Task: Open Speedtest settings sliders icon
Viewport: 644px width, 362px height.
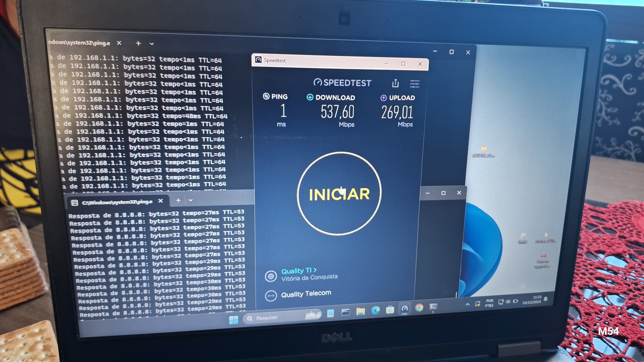Action: pos(415,84)
